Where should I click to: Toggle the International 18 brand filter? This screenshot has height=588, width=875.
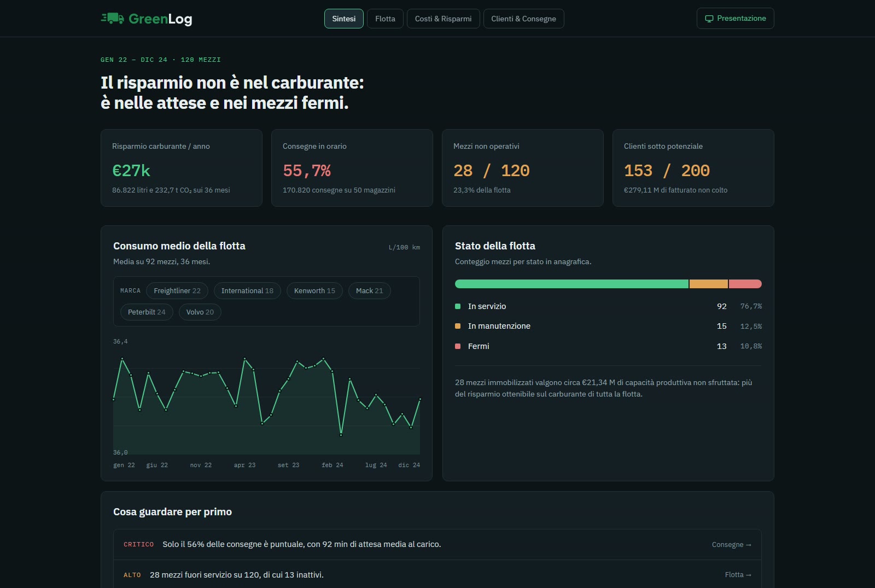tap(247, 290)
